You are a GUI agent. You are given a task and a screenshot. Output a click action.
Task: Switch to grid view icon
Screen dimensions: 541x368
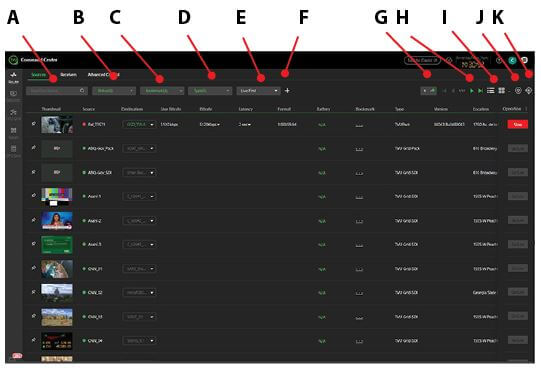pos(502,90)
